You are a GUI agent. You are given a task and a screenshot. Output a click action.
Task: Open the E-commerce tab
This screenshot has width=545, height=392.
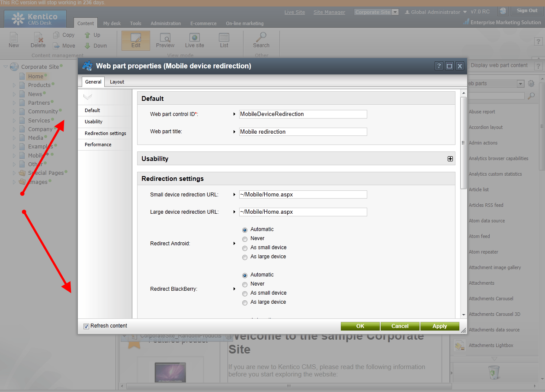(203, 23)
